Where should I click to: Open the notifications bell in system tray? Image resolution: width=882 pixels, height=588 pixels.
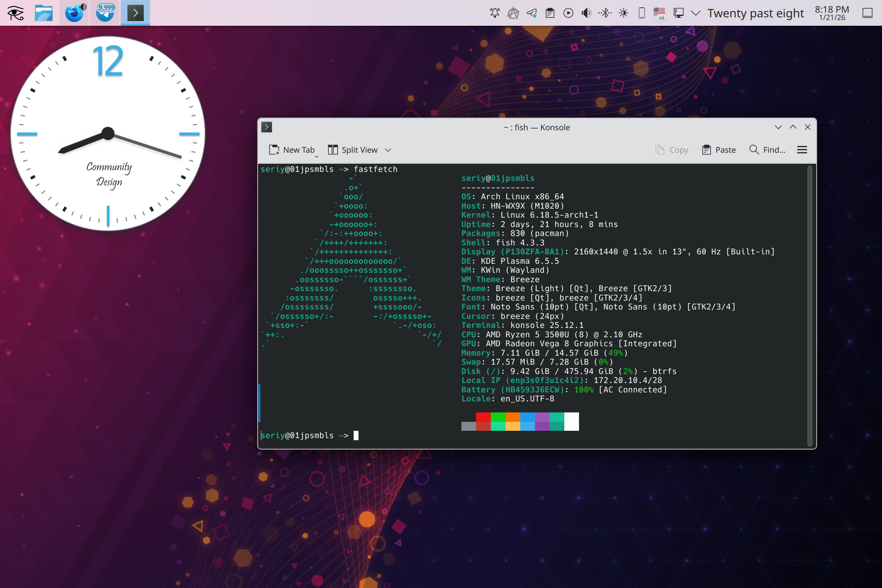click(x=494, y=13)
